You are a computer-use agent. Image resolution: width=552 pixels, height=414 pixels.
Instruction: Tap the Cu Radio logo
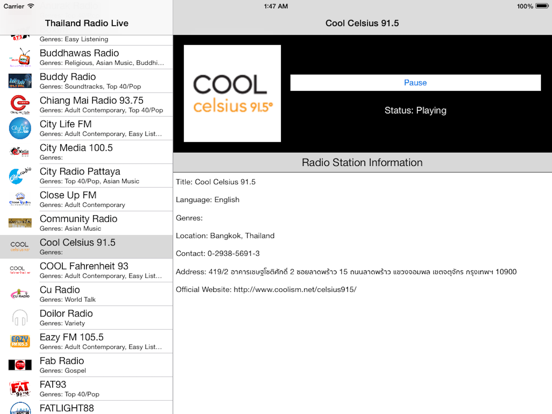20,294
